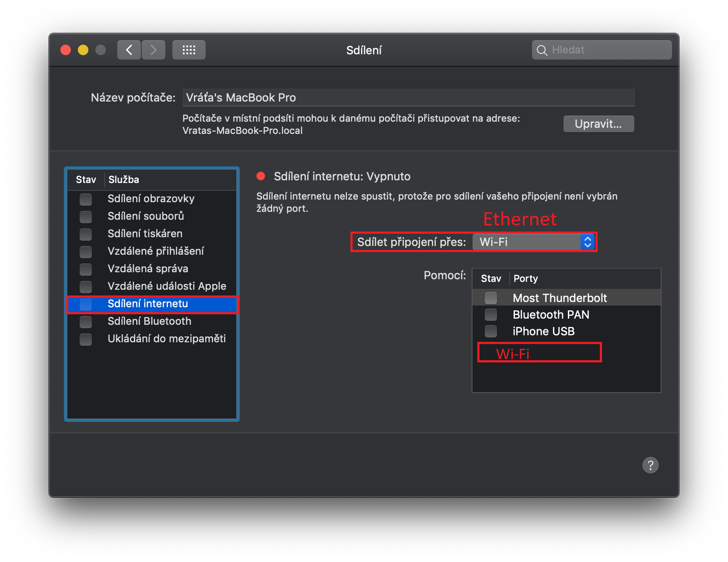Screen dimensions: 728x562
Task: Select Sdílení Bluetooth service row
Action: 152,321
